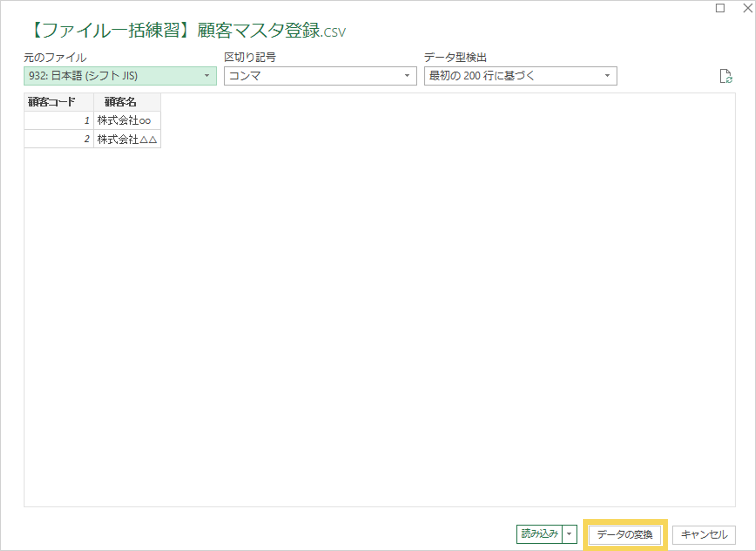Click the データの変換 button
The image size is (756, 551).
click(625, 534)
